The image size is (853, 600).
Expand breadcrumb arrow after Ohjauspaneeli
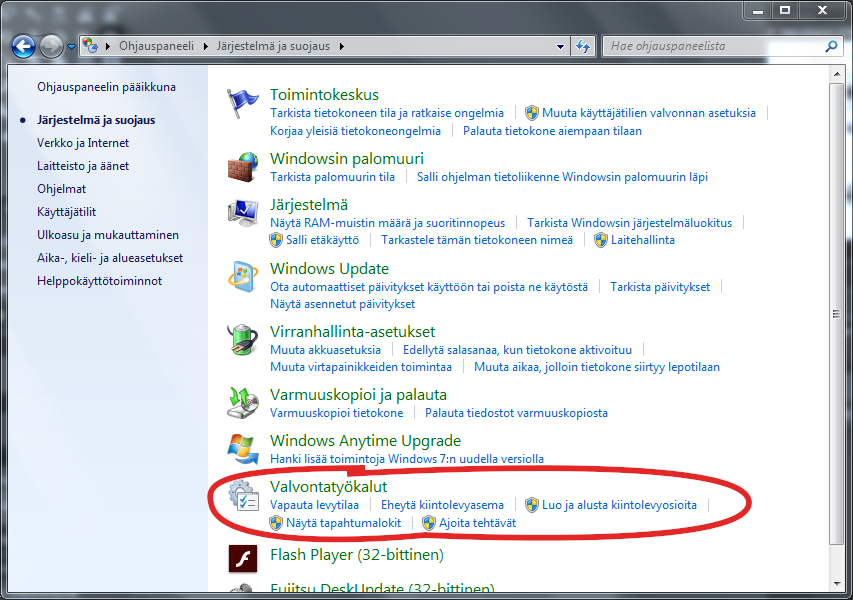(x=206, y=46)
